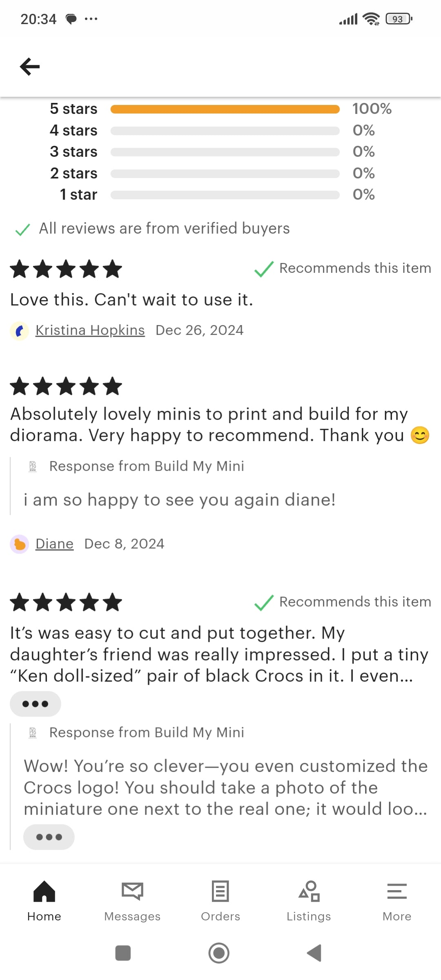Viewport: 441px width, 980px height.
Task: Tap the back arrow icon
Action: (30, 67)
